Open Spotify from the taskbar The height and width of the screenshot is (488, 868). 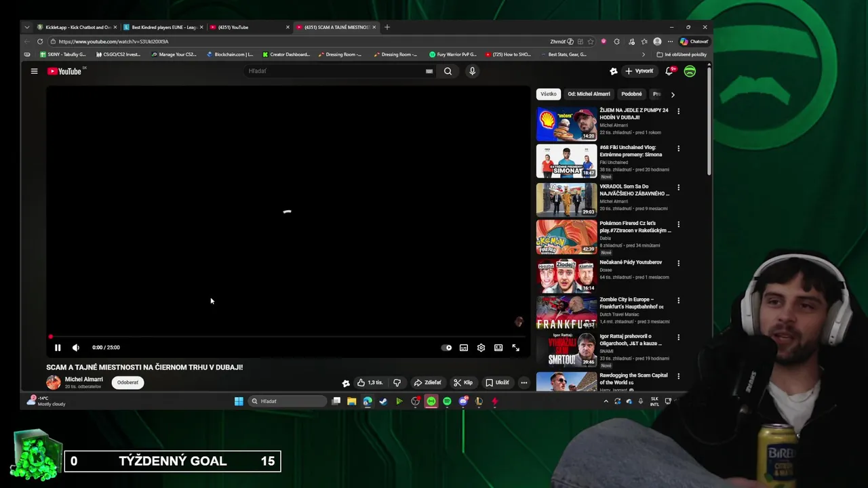click(447, 401)
